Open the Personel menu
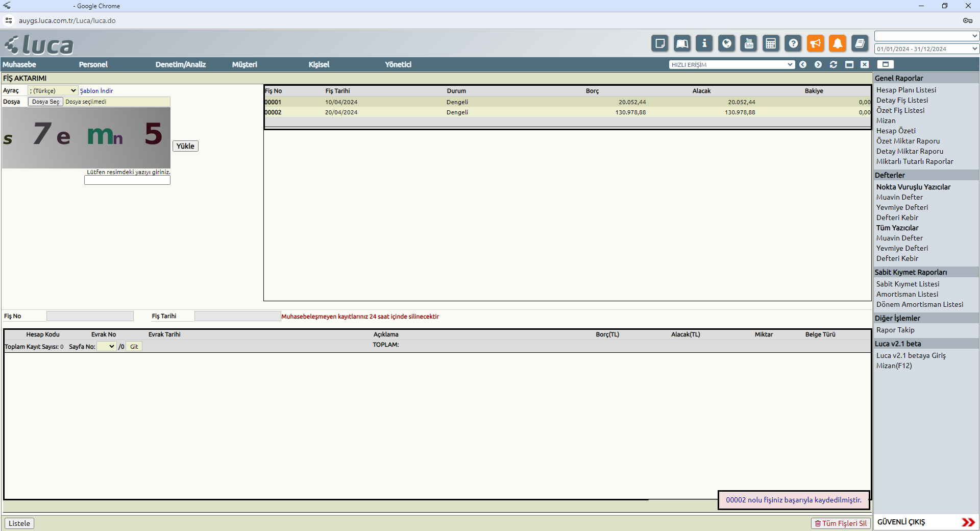Screen dimensions: 980x531 click(x=93, y=64)
